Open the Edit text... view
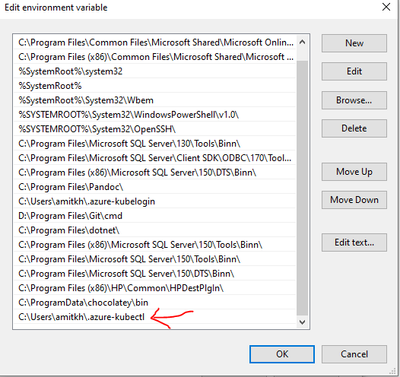The width and height of the screenshot is (400, 377). coord(354,242)
